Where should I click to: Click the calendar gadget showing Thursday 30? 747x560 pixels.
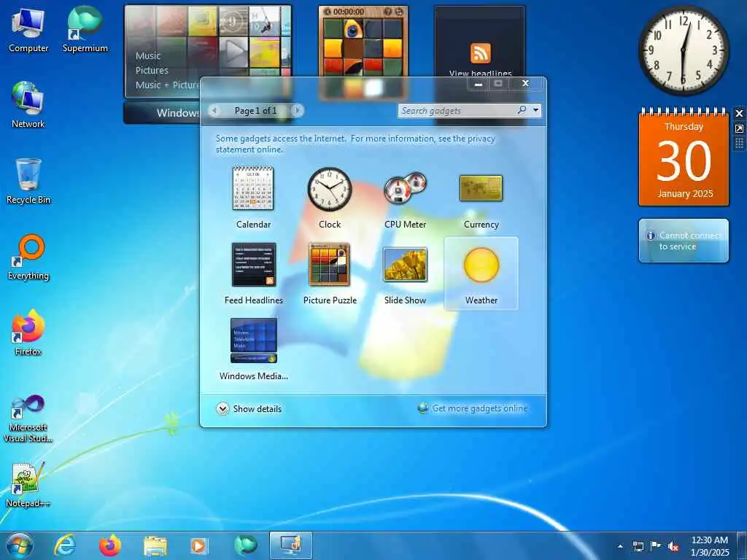pos(684,157)
